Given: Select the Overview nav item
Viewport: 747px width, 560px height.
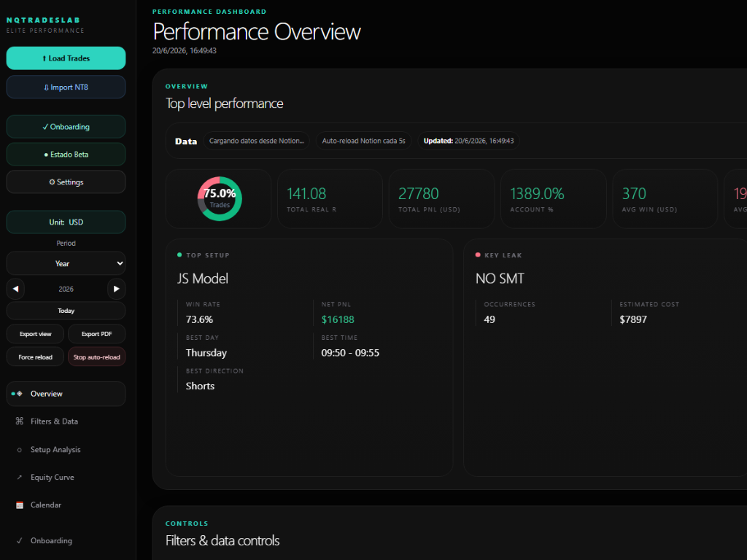Looking at the screenshot, I should coord(66,394).
